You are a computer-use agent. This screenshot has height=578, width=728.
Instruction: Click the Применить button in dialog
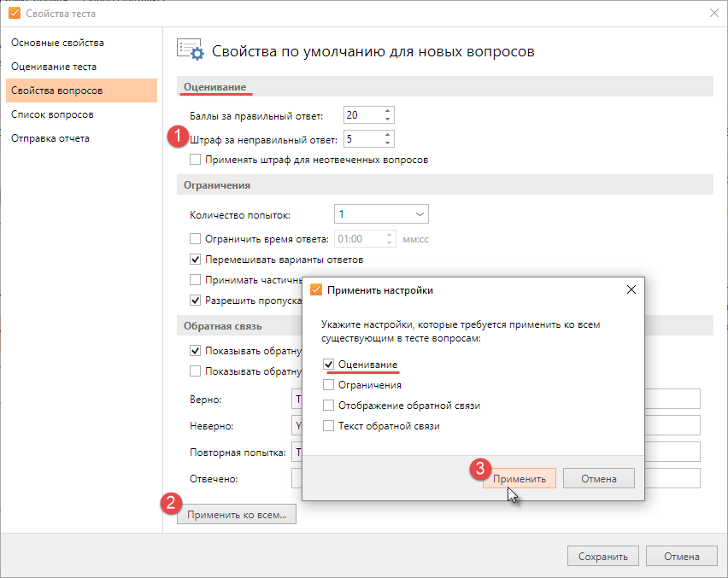[x=519, y=478]
